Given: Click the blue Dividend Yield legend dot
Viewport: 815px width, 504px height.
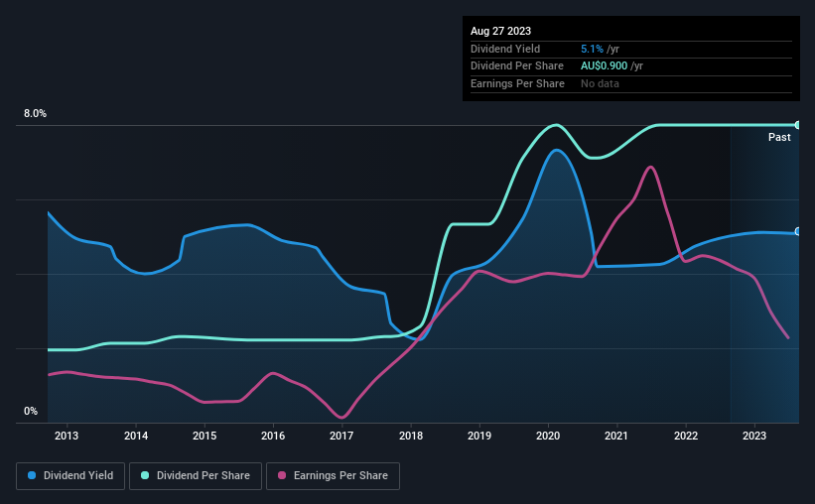Looking at the screenshot, I should pyautogui.click(x=32, y=475).
